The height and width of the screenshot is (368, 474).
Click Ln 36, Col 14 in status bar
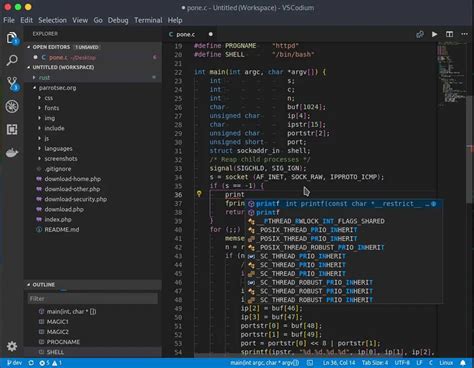(x=339, y=363)
